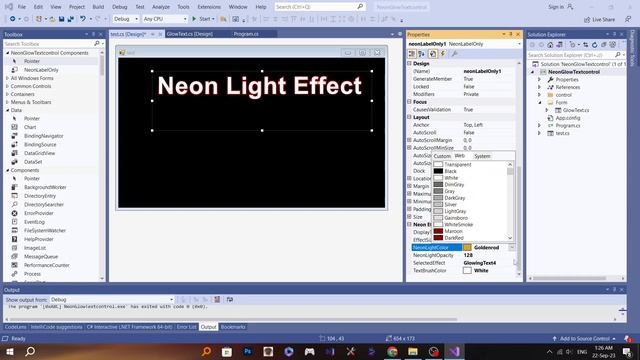Select Maroon color in list
Image resolution: width=640 pixels, height=360 pixels.
[x=453, y=231]
